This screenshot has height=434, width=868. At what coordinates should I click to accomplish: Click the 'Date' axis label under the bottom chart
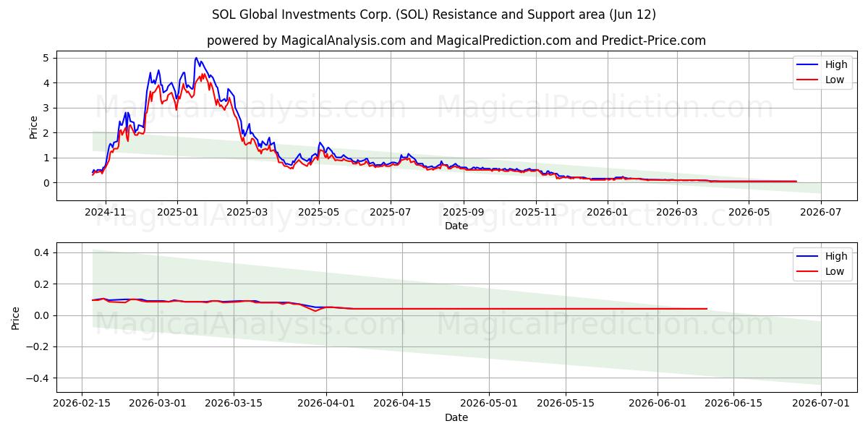tap(456, 417)
